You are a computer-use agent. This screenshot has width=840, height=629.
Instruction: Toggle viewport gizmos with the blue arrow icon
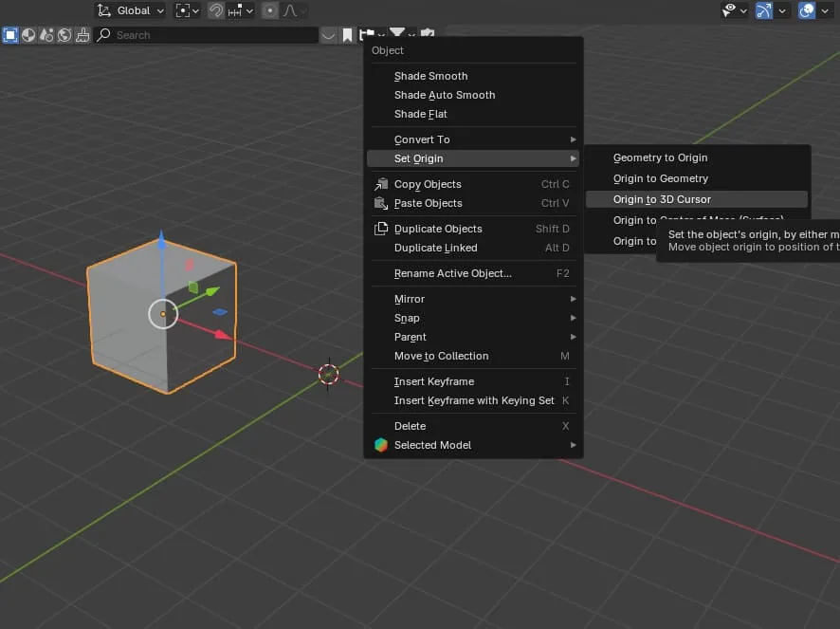(x=764, y=10)
